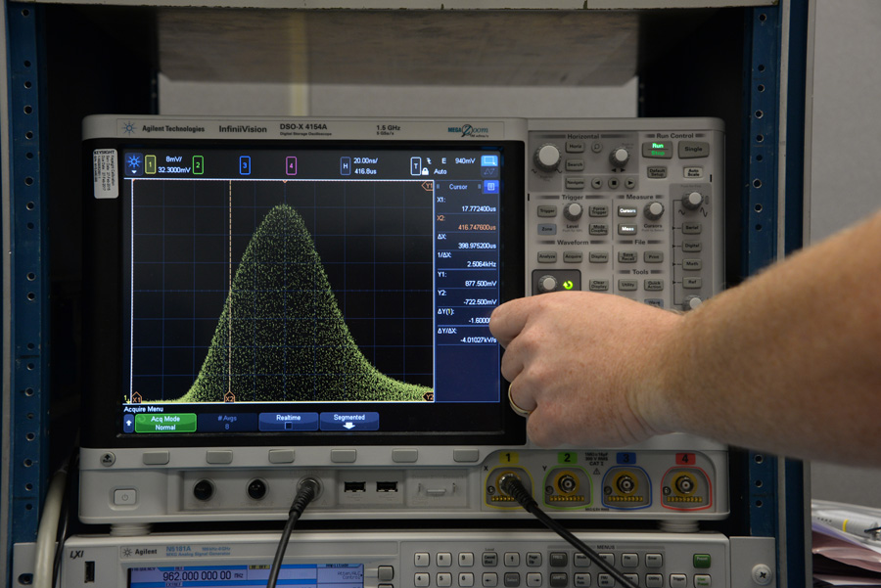Open the Segmented acquisition submenu
The width and height of the screenshot is (881, 588).
pos(348,422)
